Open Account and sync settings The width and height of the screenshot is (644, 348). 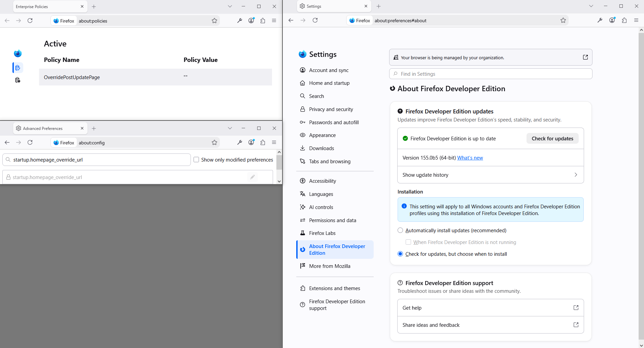tap(335, 70)
